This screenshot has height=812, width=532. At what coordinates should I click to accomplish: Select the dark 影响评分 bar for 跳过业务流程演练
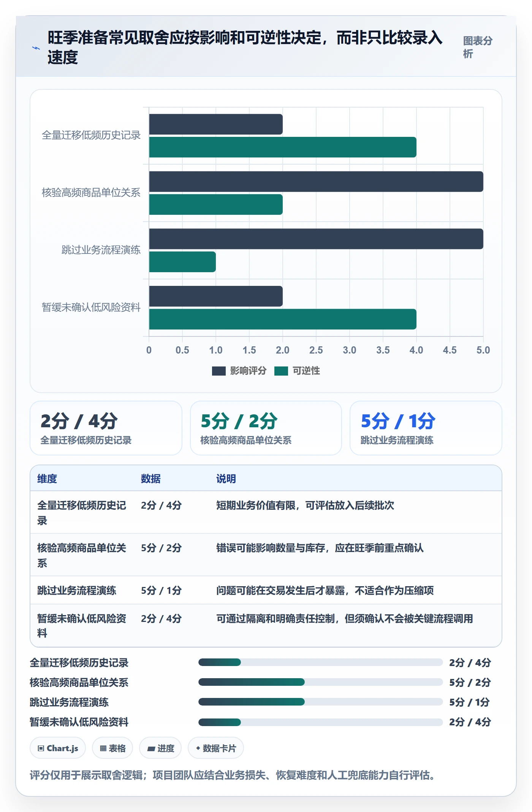click(316, 239)
